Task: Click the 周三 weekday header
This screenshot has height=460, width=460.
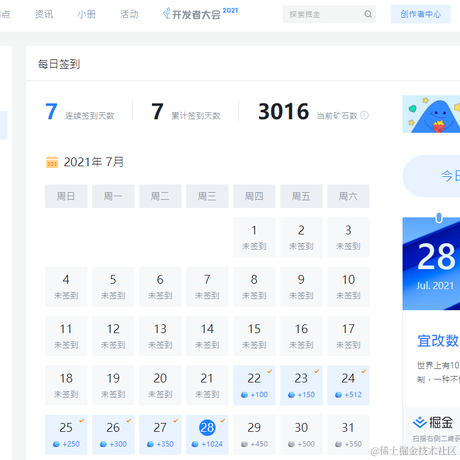Action: click(207, 196)
